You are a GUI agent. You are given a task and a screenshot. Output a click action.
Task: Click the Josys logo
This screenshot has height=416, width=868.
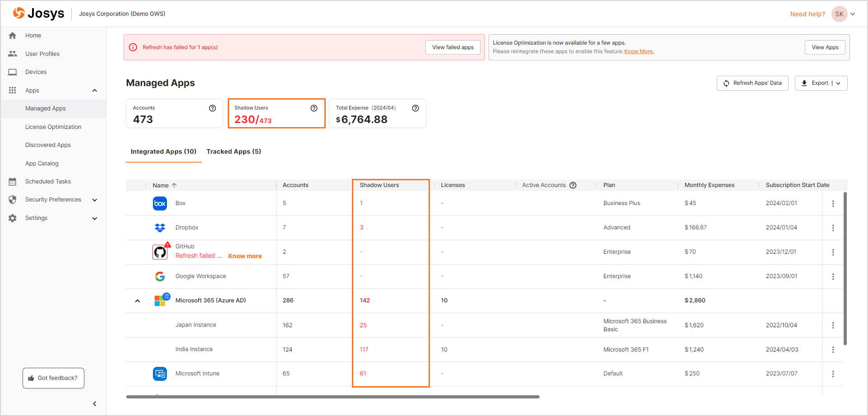pyautogui.click(x=38, y=14)
